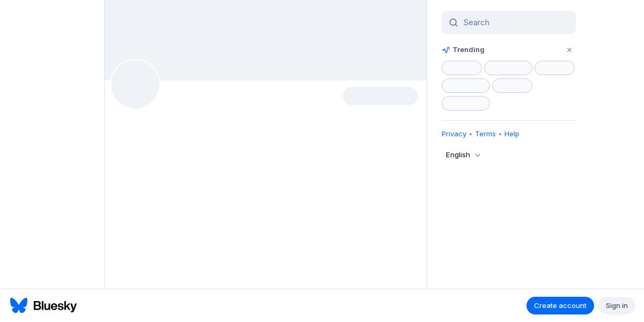Image resolution: width=644 pixels, height=322 pixels.
Task: Click the Bluesky wordmark text
Action: 55,306
